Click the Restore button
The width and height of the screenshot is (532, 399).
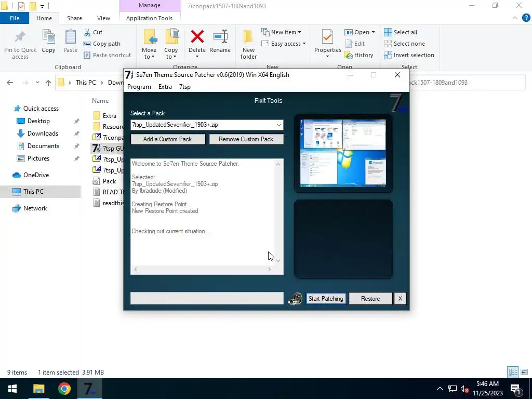point(370,299)
